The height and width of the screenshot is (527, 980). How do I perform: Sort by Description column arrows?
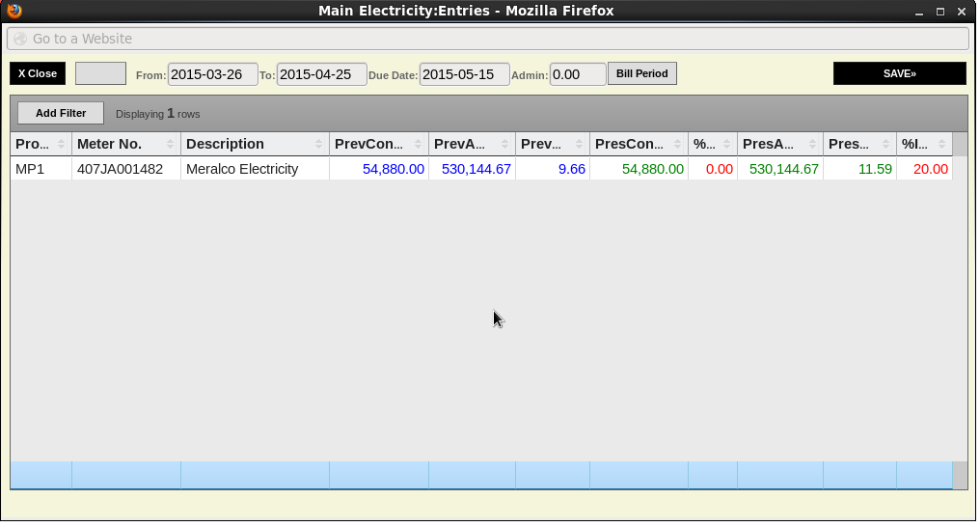tap(319, 144)
